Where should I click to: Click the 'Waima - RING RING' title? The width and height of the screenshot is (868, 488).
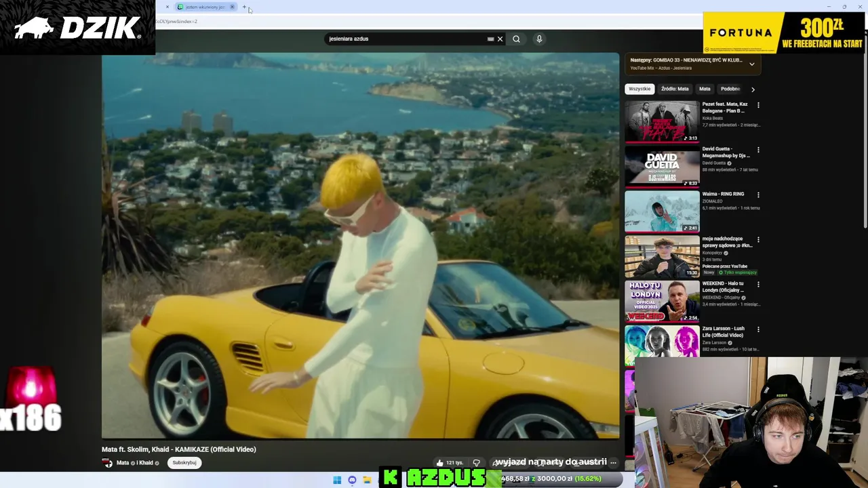click(x=723, y=194)
